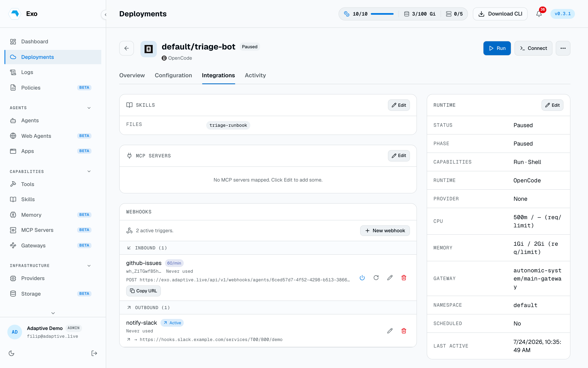Click the autonomic-system/main-gateway value
Screen dimensions: 588x368
537,278
